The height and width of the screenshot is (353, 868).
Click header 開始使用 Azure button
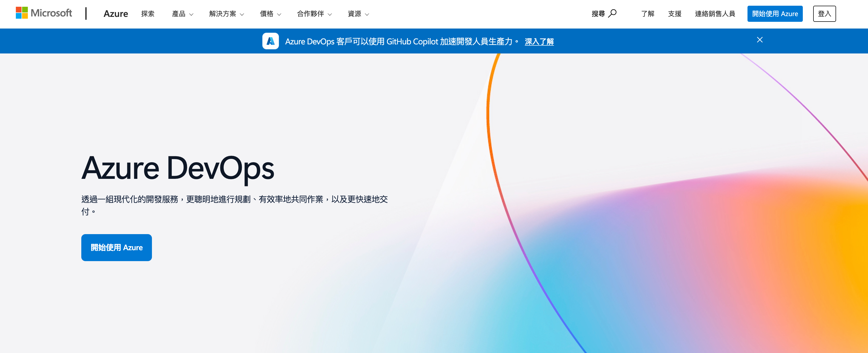point(775,14)
